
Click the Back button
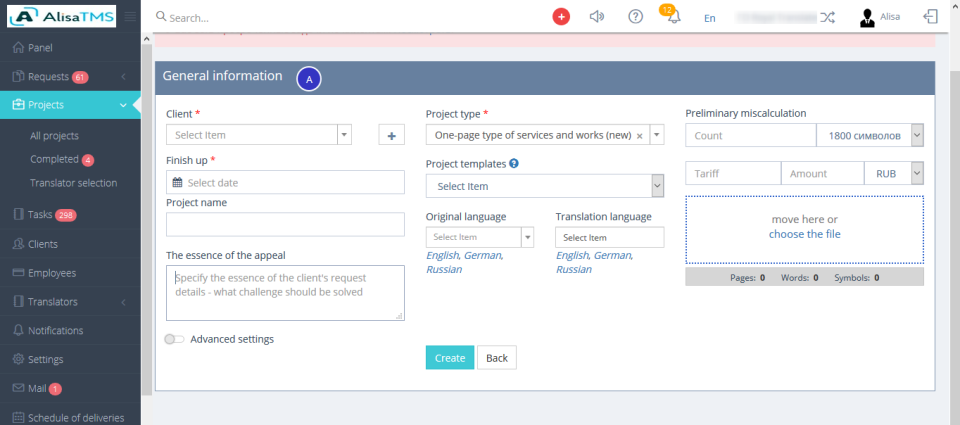[497, 358]
